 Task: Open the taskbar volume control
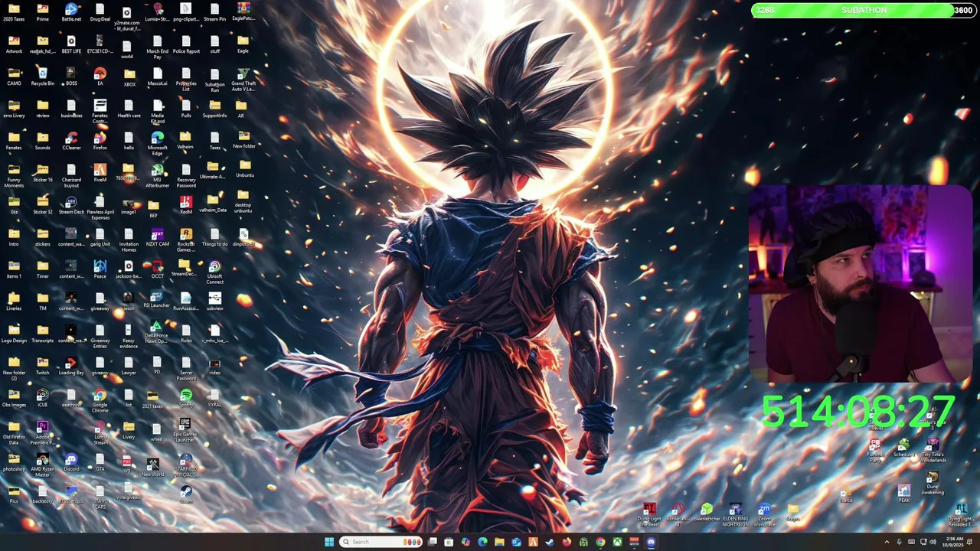point(933,542)
